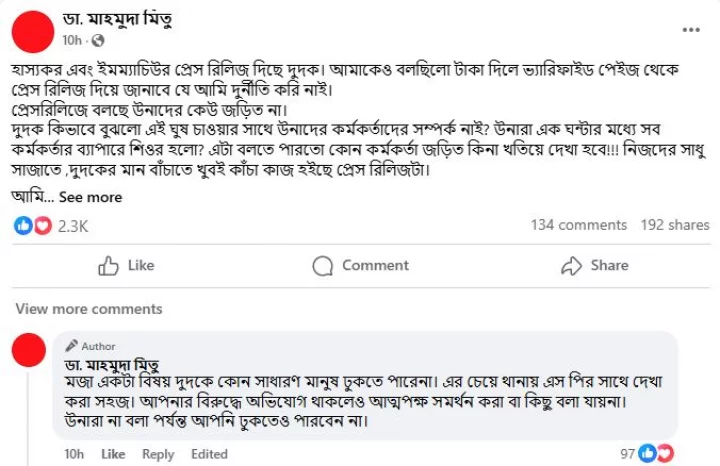Click the thumbs-up icon on the Like button
Viewport: 720px width, 466px height.
tap(108, 265)
